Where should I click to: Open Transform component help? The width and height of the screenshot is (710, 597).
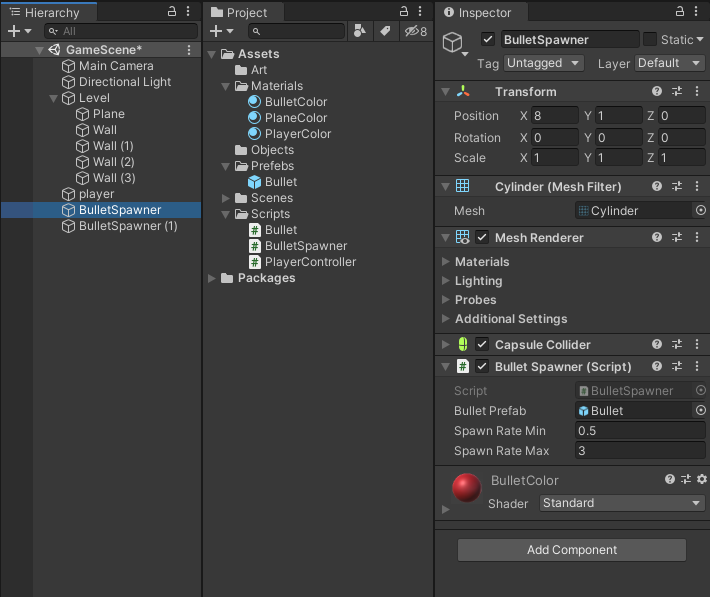[x=657, y=91]
